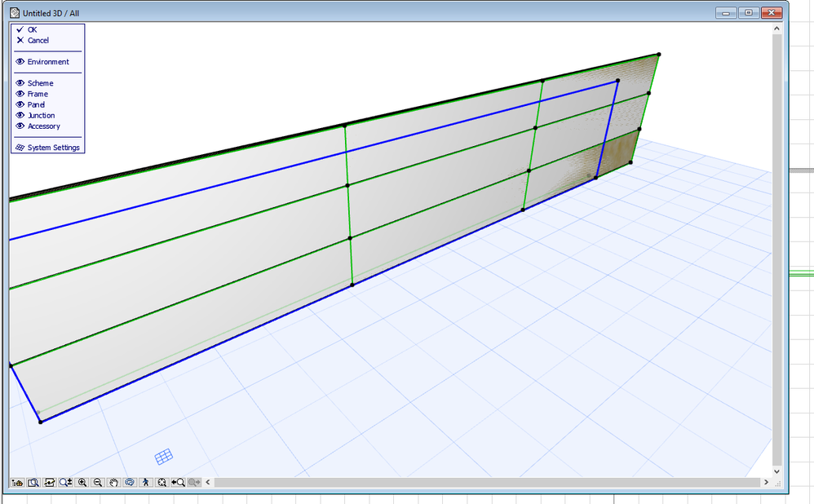Activate the Explore walk mode
Viewport: 814px width, 504px height.
pyautogui.click(x=146, y=482)
